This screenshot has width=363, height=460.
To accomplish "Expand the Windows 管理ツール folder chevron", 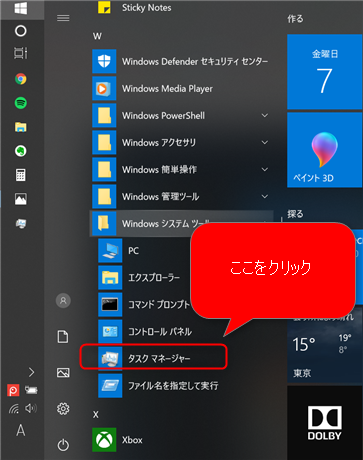I will (x=265, y=196).
